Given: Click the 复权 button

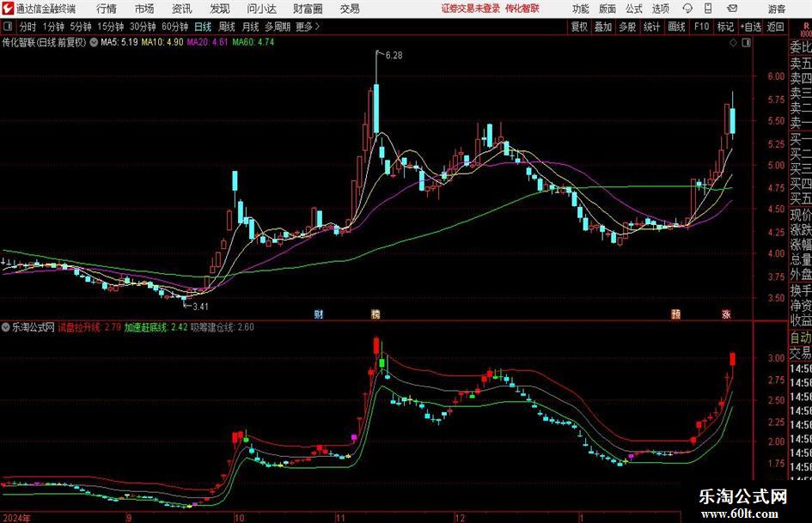Looking at the screenshot, I should tap(579, 27).
